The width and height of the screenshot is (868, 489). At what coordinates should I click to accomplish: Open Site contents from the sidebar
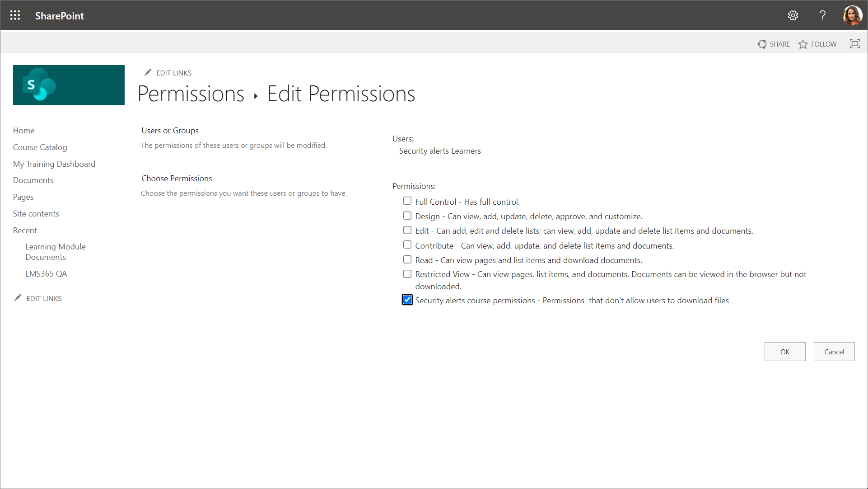[36, 214]
